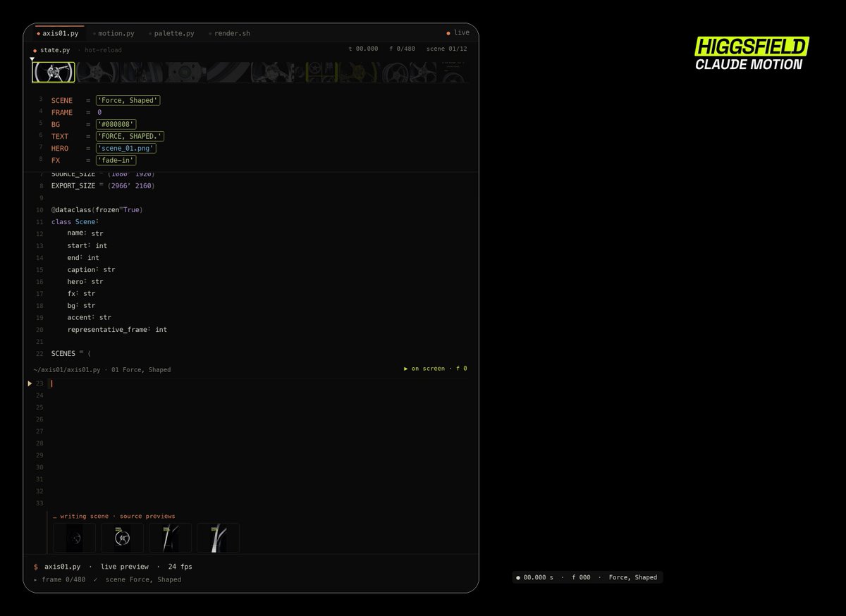Click the 'frame 0/480' terminal output
This screenshot has height=616, width=846.
[x=63, y=580]
